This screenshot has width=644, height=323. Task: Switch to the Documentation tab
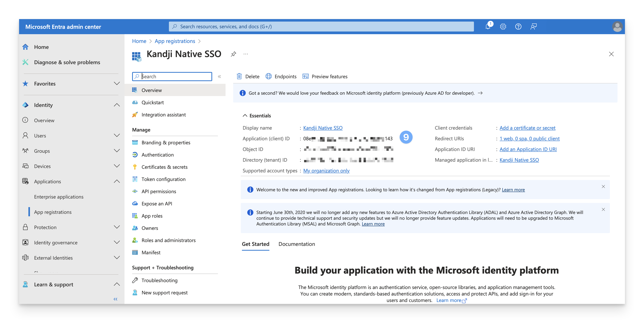pos(297,244)
